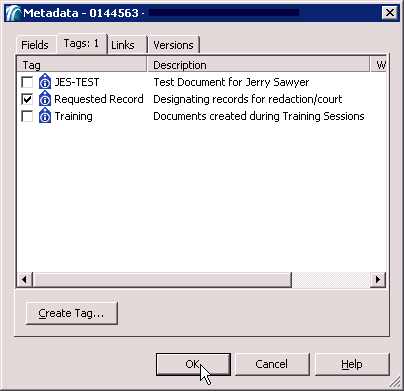Viewport: 404px width, 391px height.
Task: Sort by the Tag column header
Action: coord(82,65)
